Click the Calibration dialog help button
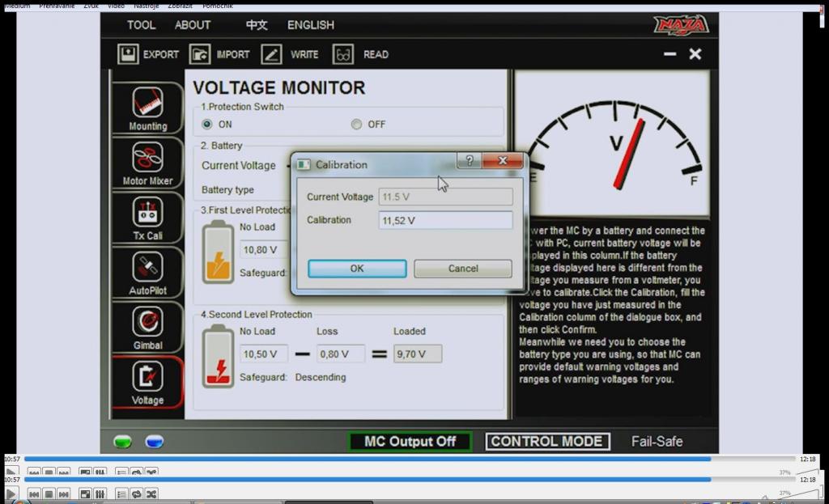 click(469, 161)
